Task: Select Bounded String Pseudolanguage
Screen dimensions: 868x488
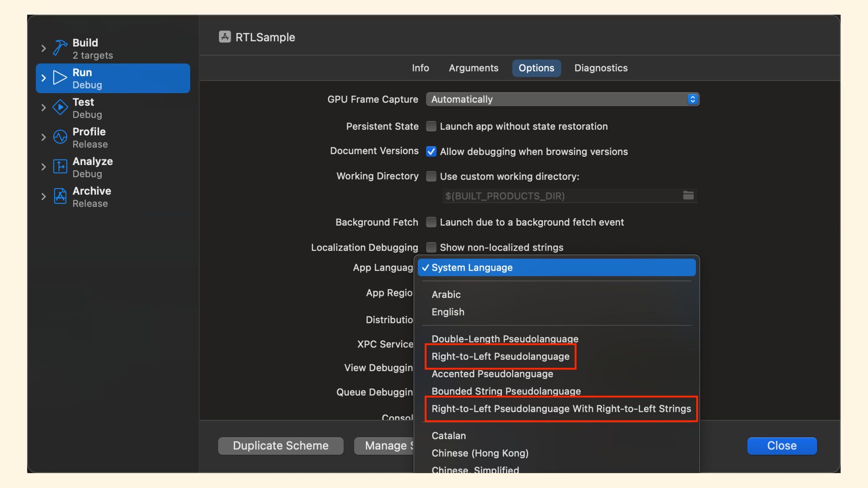Action: point(557,391)
